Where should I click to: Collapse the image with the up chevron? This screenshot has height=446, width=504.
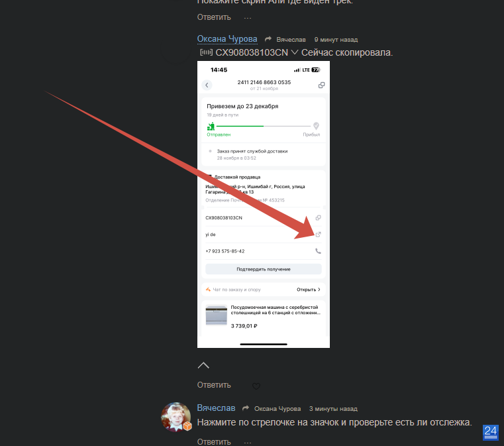click(203, 365)
